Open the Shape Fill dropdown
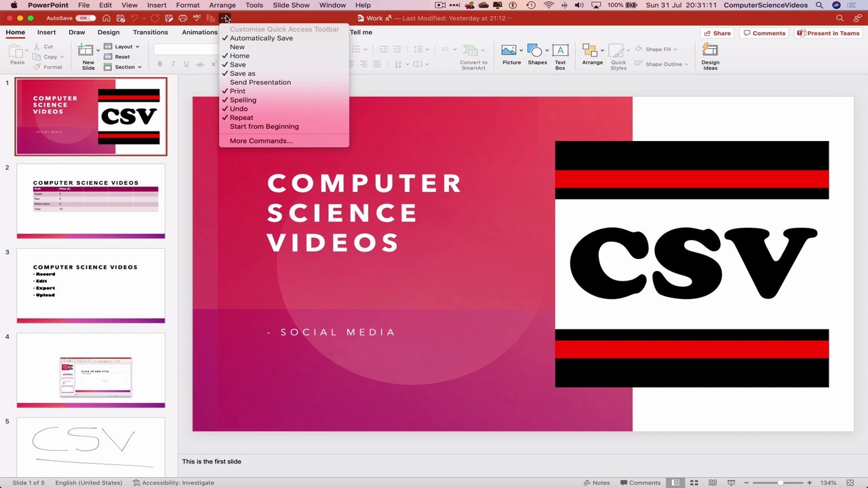 [x=656, y=49]
